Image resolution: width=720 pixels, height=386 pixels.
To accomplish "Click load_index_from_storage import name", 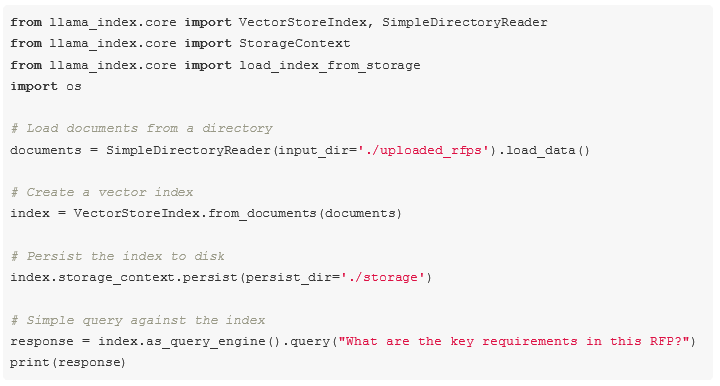I will coord(329,65).
